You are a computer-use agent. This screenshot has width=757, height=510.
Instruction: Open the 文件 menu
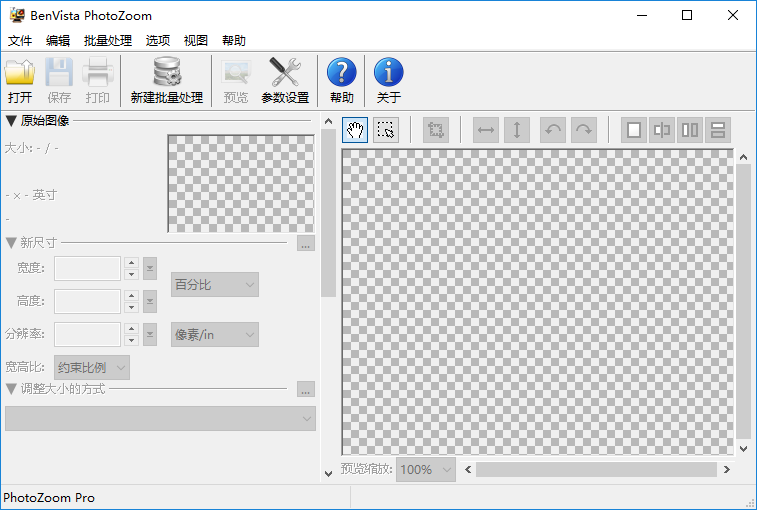pos(20,41)
